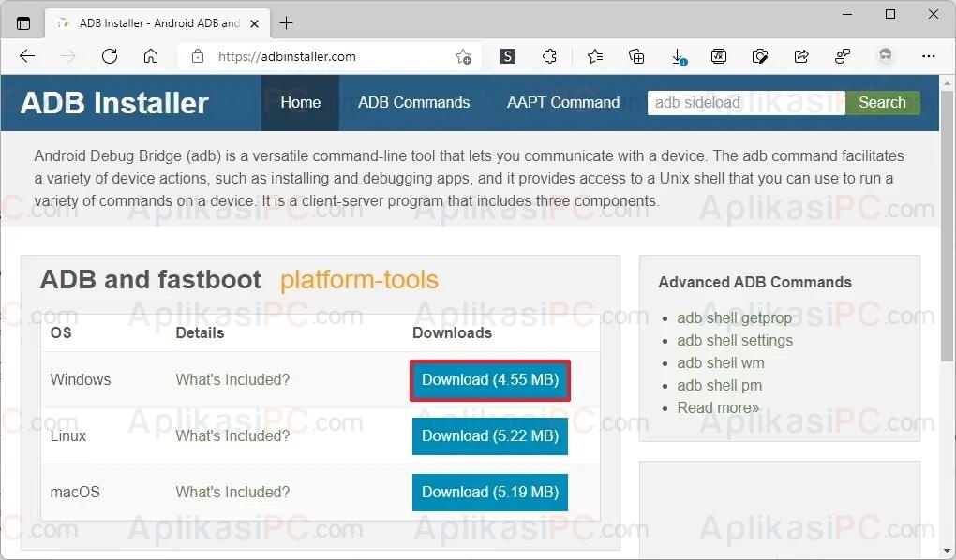Download the Linux package (5.22 MB)
The width and height of the screenshot is (956, 560).
coord(490,436)
